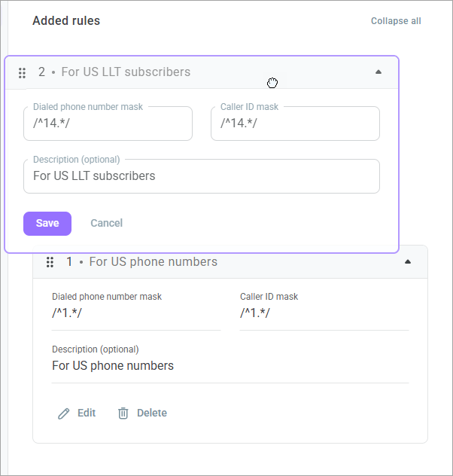Focus the Caller ID mask input box
453x476 pixels.
tap(295, 124)
